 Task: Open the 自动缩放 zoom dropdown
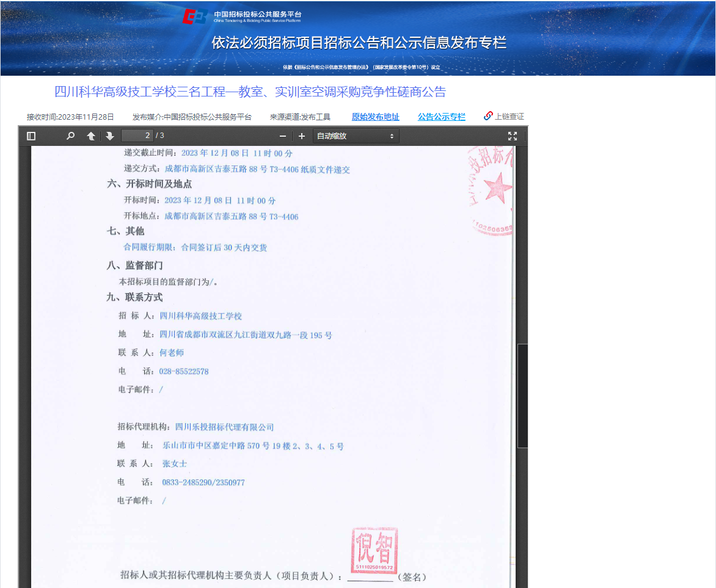click(x=356, y=136)
